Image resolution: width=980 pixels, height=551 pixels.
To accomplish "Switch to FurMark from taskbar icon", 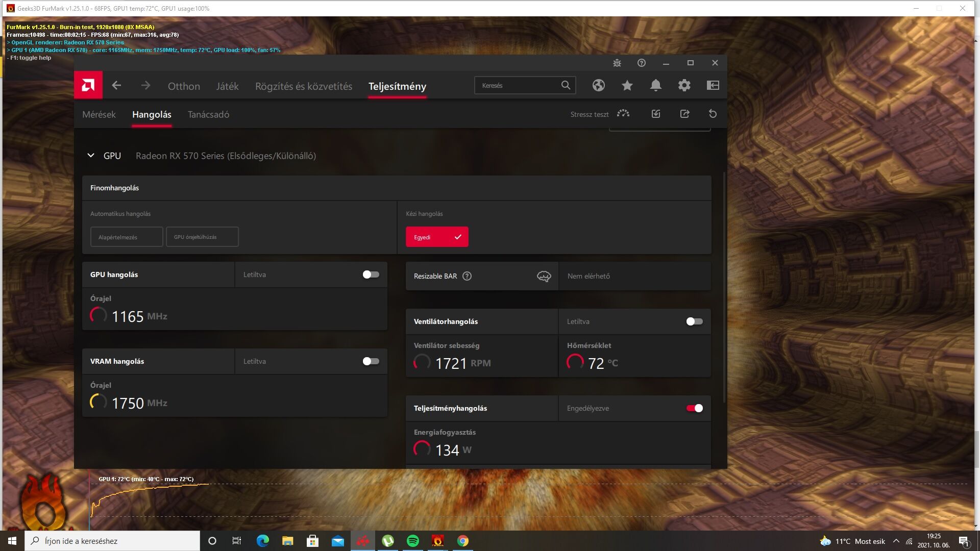I will tap(437, 541).
